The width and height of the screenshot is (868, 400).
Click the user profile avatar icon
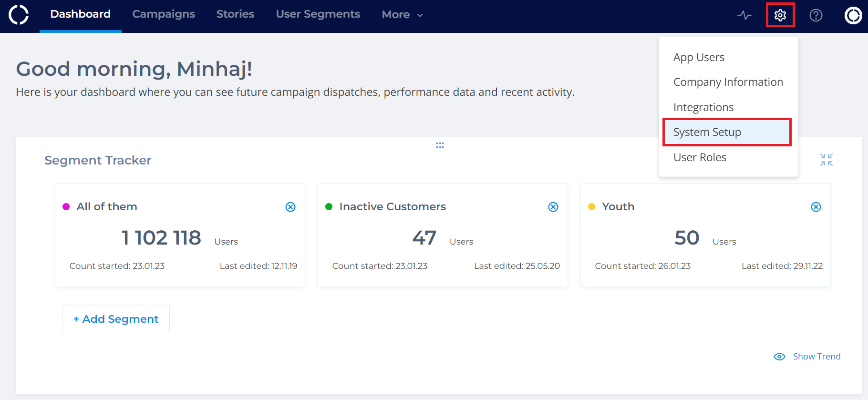click(853, 15)
